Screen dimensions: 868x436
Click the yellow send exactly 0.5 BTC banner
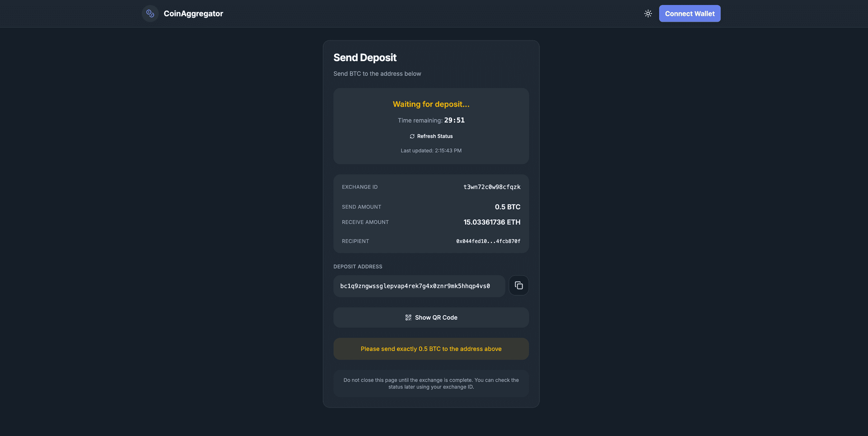click(431, 349)
